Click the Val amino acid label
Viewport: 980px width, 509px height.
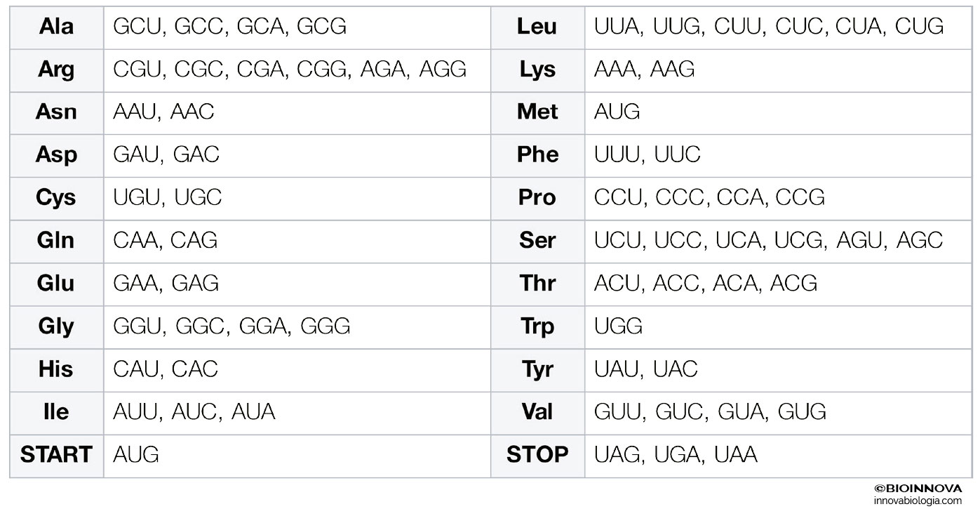coord(537,411)
